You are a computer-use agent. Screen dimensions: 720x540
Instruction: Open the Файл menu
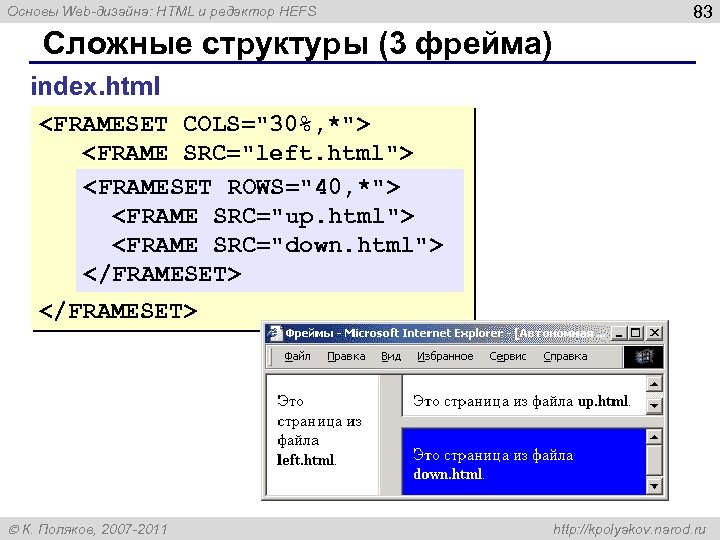point(297,356)
